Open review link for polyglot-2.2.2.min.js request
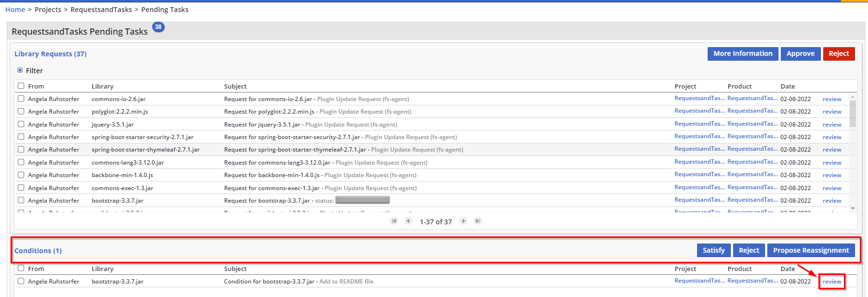Image resolution: width=868 pixels, height=297 pixels. [x=831, y=112]
